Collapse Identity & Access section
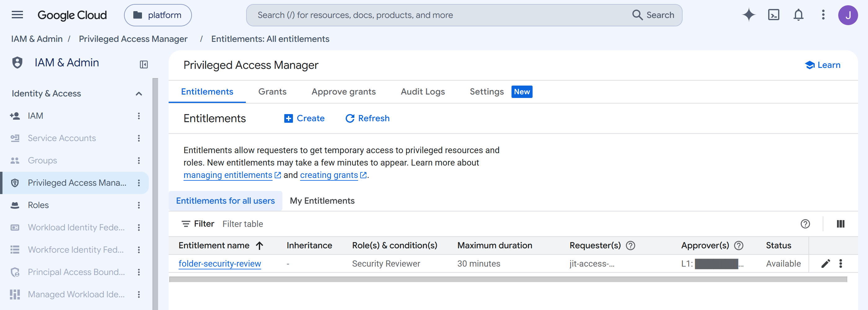Viewport: 868px width, 310px height. coord(139,94)
